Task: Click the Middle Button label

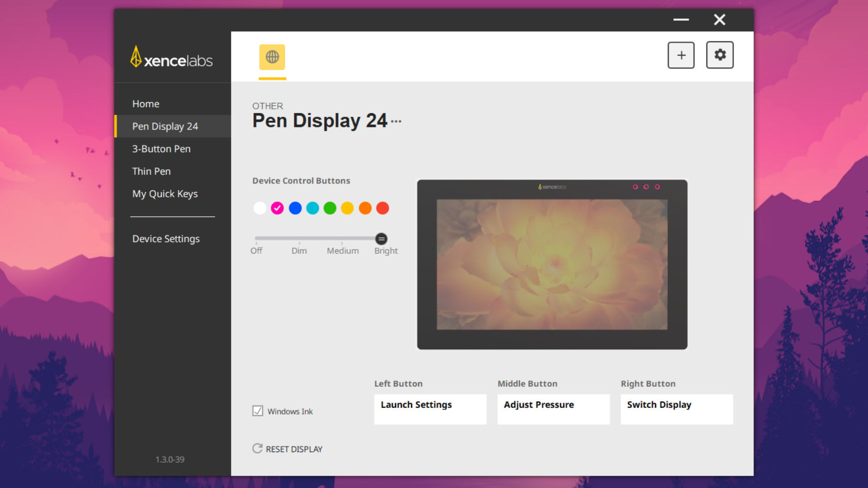Action: (x=527, y=384)
